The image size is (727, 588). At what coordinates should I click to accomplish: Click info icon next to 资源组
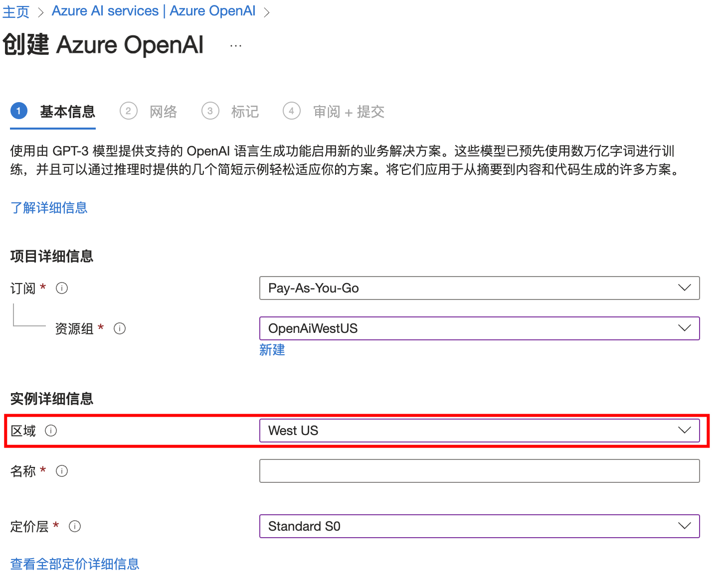120,328
